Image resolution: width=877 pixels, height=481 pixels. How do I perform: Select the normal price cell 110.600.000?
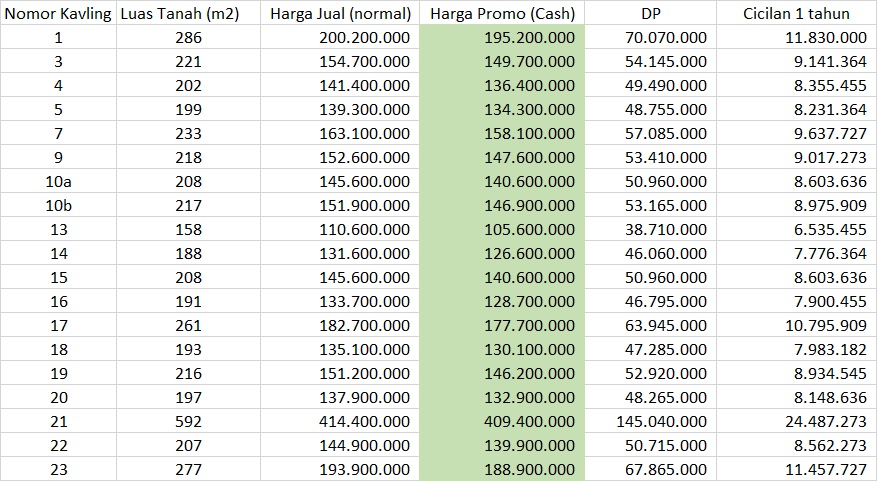[340, 230]
